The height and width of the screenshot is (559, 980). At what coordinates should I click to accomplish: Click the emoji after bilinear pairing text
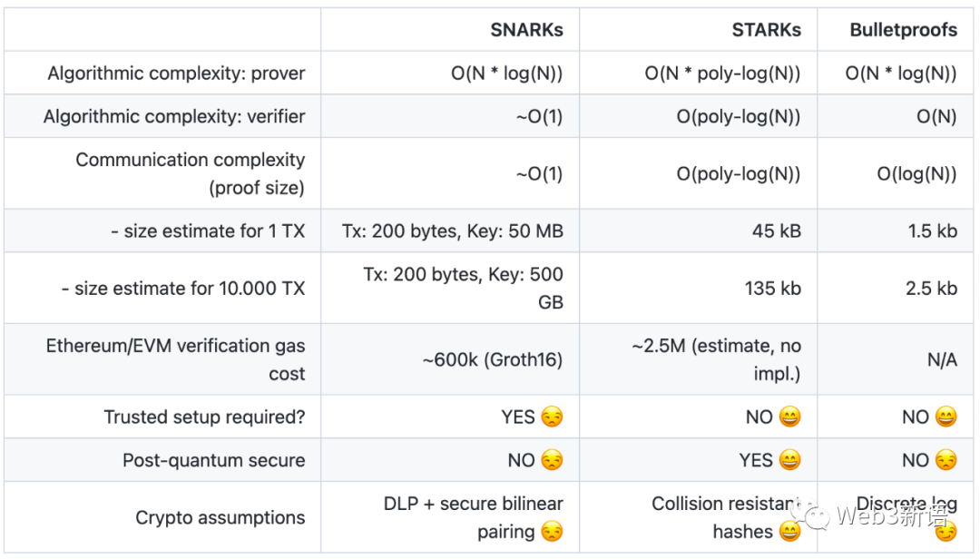[x=552, y=532]
